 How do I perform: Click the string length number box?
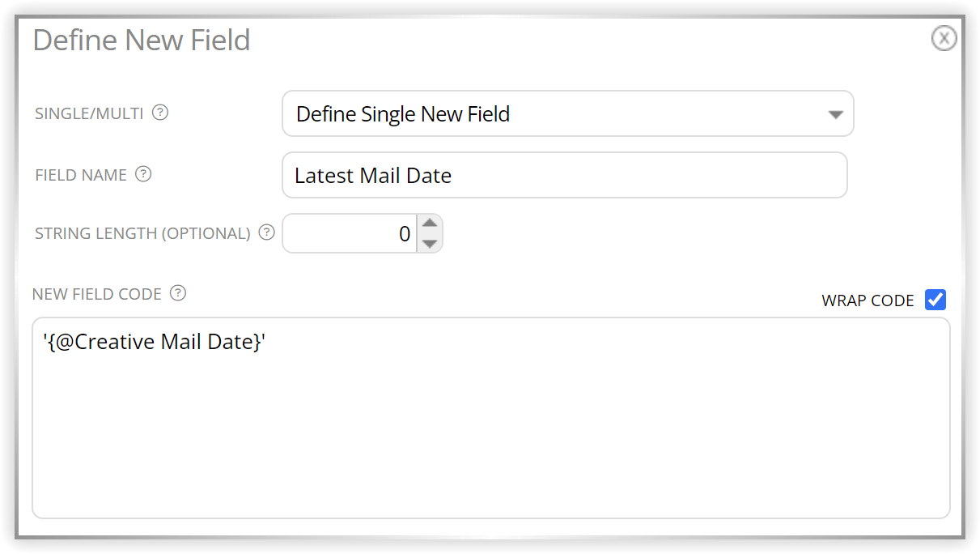pos(350,233)
